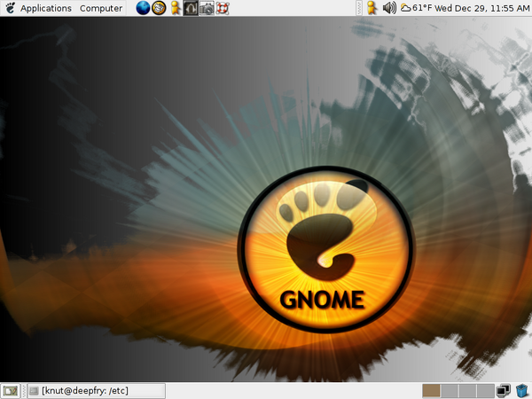Open the yellow figure launcher beside the browser icons

[x=175, y=8]
